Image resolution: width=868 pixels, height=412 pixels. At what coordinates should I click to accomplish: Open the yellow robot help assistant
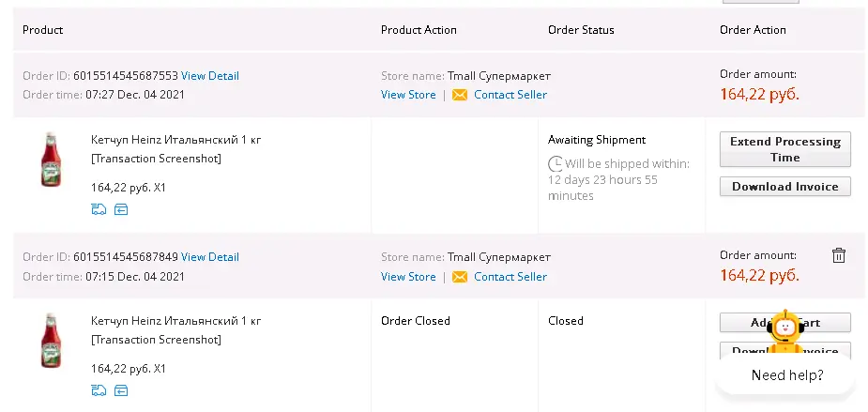click(786, 332)
